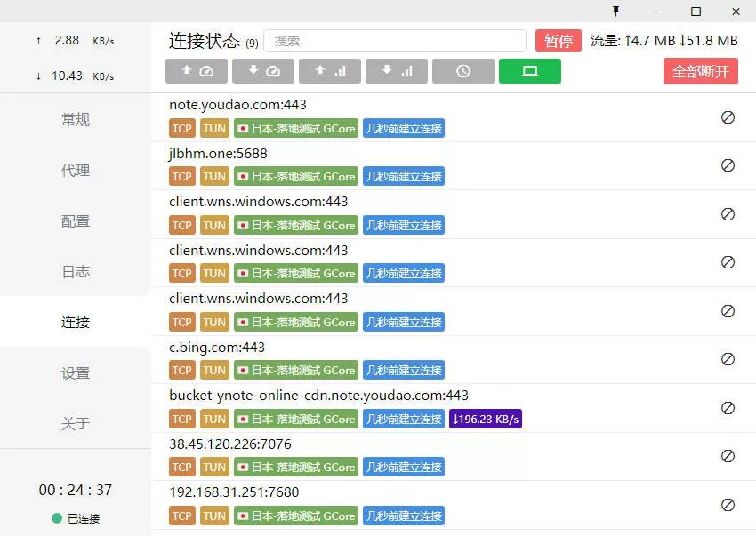Sort by total download traffic
The image size is (756, 536).
coord(396,71)
